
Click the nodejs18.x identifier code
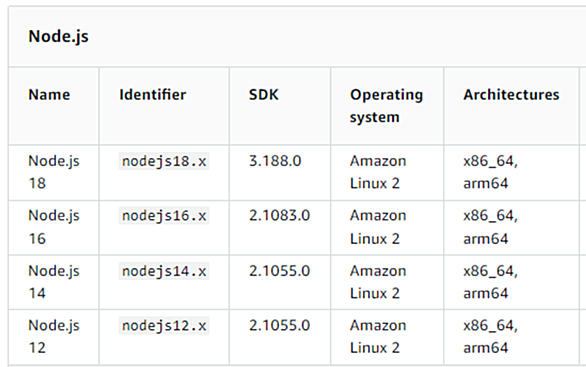pyautogui.click(x=164, y=161)
